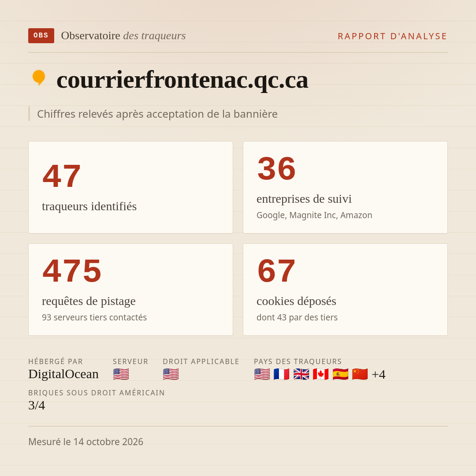Select the courrierfrontenac.qc.ca domain heading
Viewport: 476px width, 476px height.
coord(182,80)
